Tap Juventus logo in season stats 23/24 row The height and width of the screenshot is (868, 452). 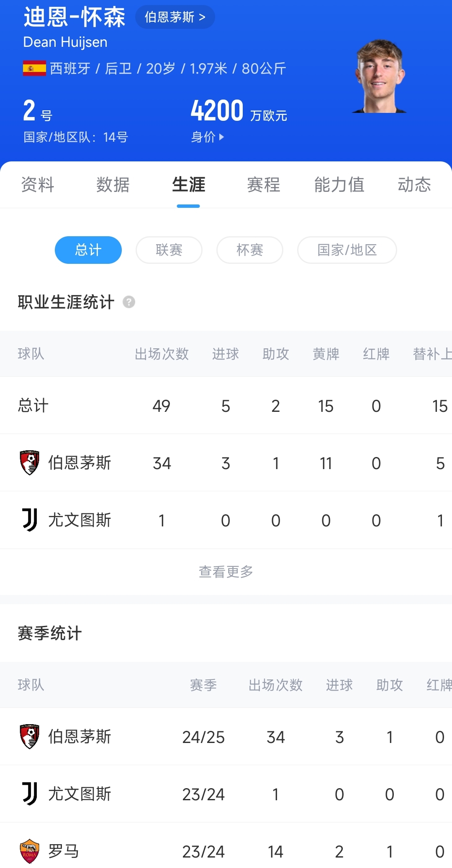point(30,794)
